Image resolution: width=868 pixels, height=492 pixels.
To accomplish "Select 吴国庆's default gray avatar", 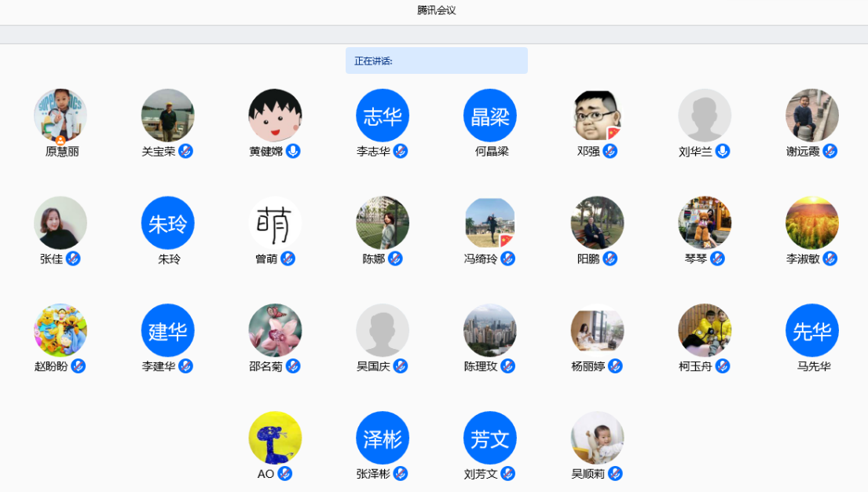I will 383,330.
